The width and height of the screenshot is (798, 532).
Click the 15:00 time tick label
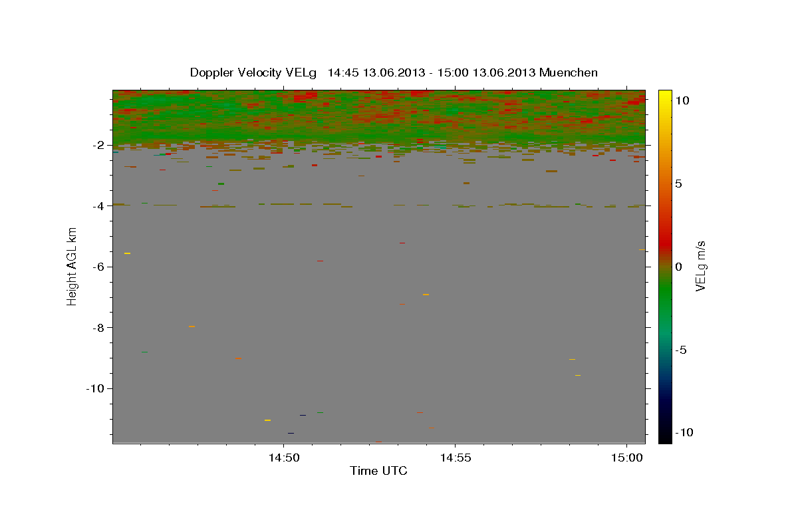(626, 458)
